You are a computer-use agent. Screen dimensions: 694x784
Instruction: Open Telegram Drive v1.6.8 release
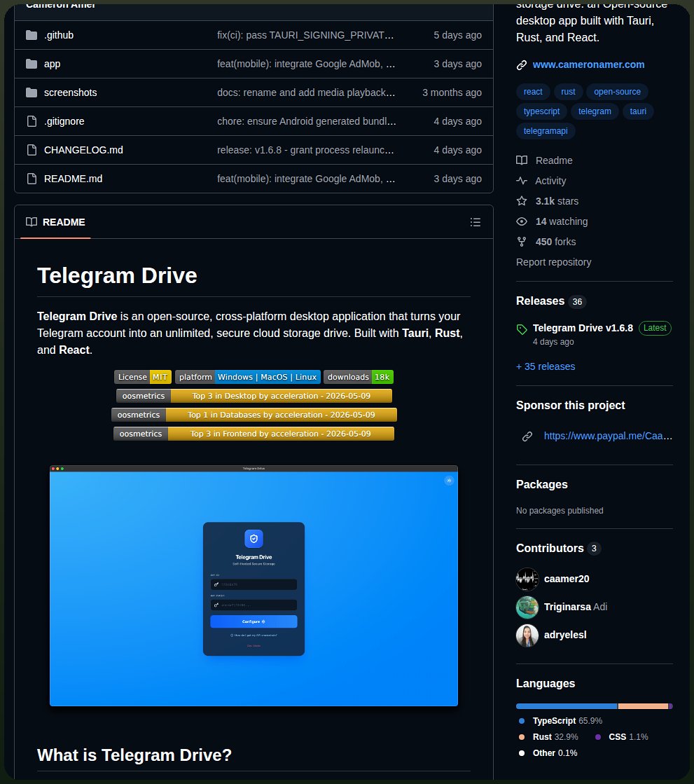(583, 328)
